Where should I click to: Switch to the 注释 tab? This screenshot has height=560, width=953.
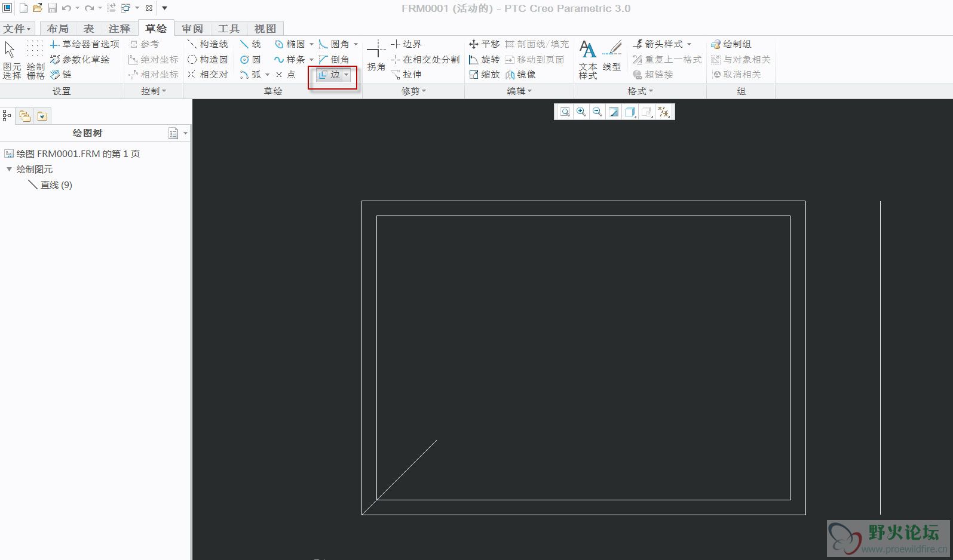pyautogui.click(x=119, y=29)
